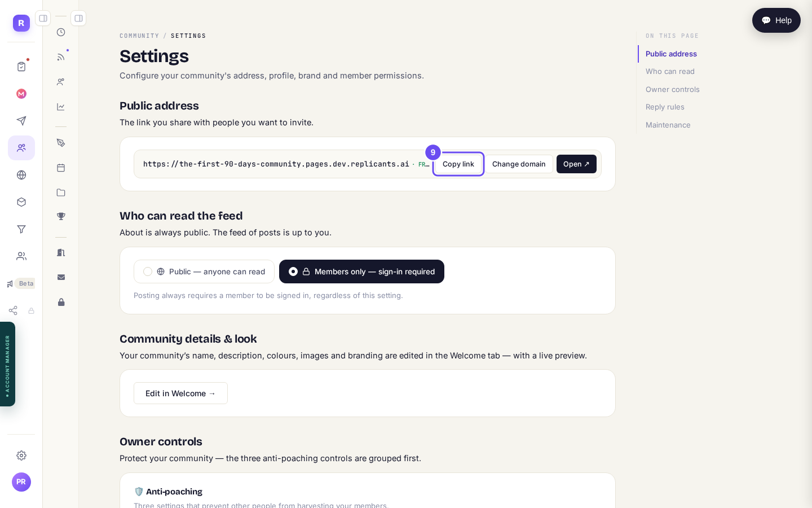Click the purple R workspace logo

21,23
